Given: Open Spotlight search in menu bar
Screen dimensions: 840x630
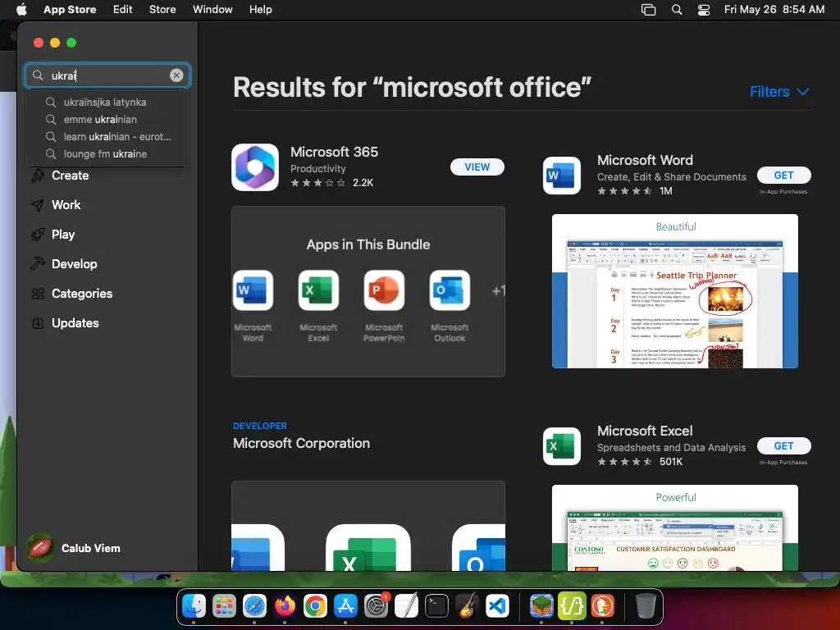Looking at the screenshot, I should (x=677, y=10).
